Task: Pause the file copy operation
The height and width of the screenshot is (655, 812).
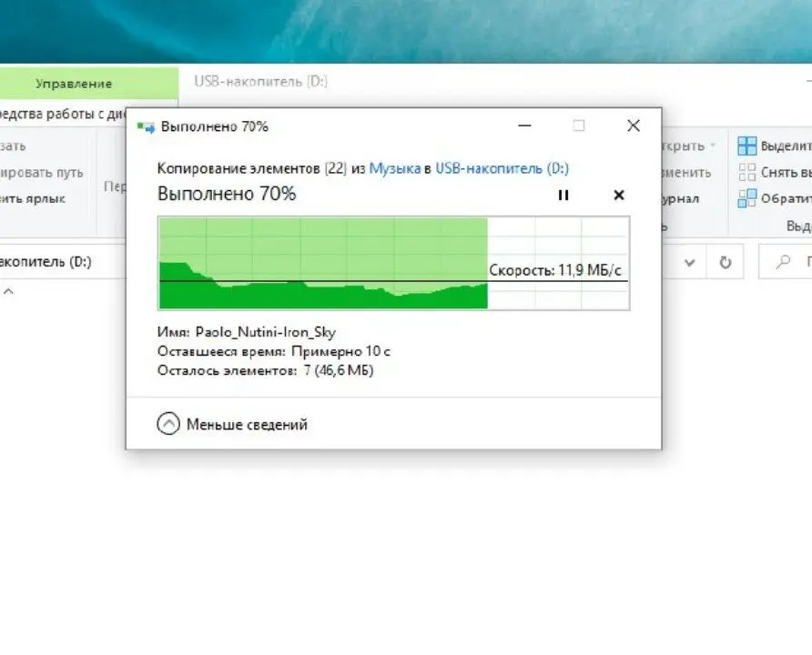Action: (x=563, y=195)
